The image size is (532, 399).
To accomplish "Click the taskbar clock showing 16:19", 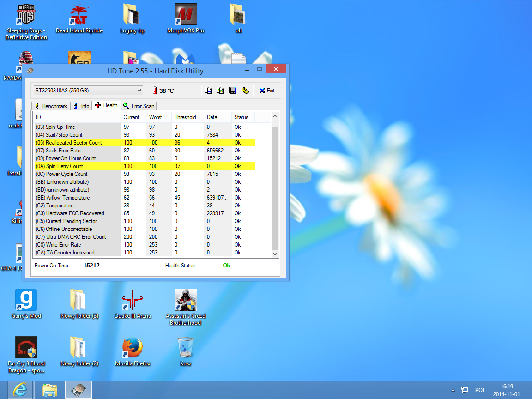I will click(x=507, y=390).
